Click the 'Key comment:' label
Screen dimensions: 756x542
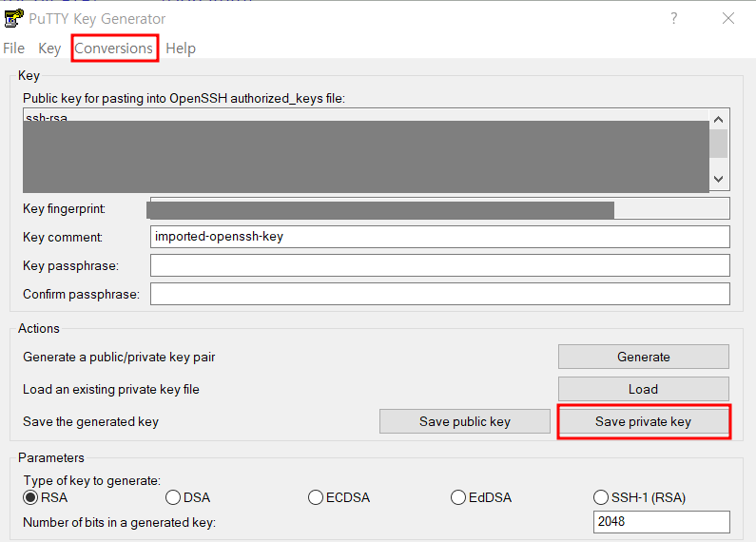[63, 238]
